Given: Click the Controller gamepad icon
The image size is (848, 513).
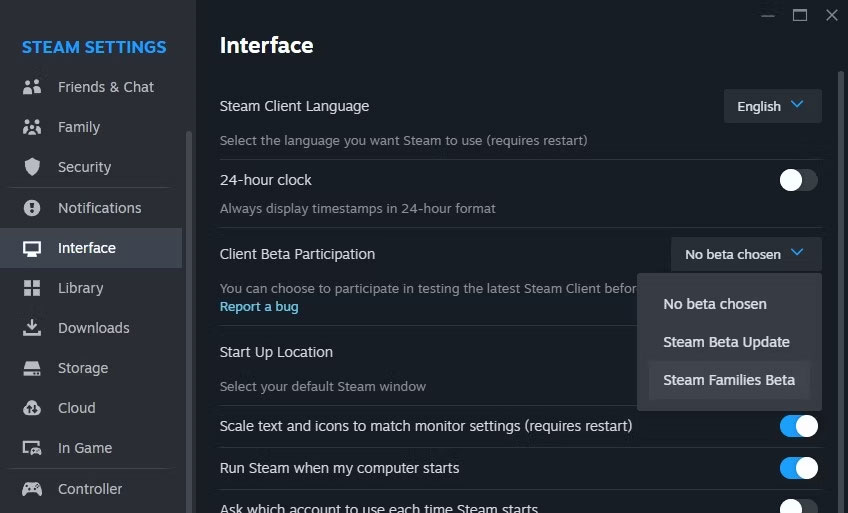Looking at the screenshot, I should click(32, 489).
